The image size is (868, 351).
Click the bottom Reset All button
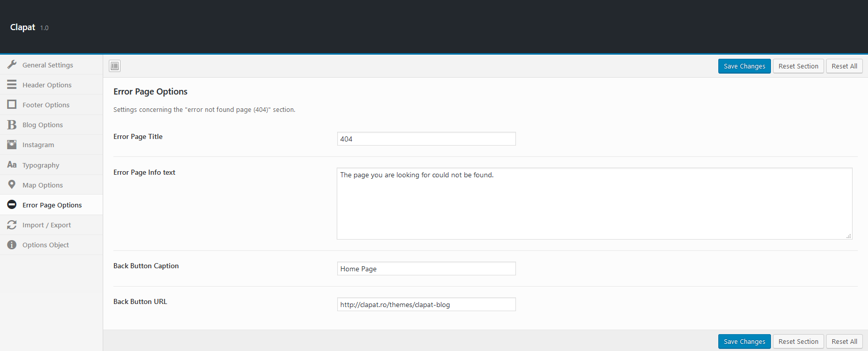point(844,341)
